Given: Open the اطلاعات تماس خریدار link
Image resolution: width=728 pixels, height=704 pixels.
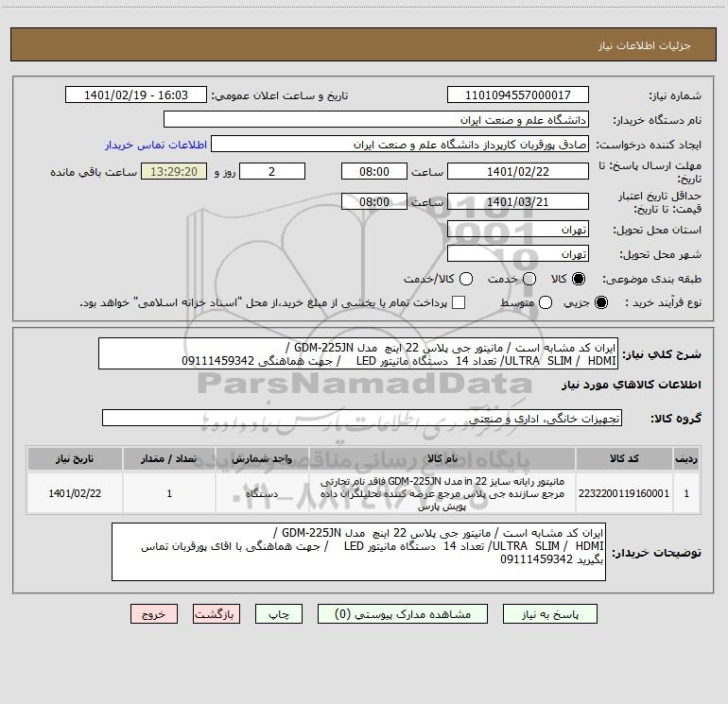Looking at the screenshot, I should coord(156,145).
